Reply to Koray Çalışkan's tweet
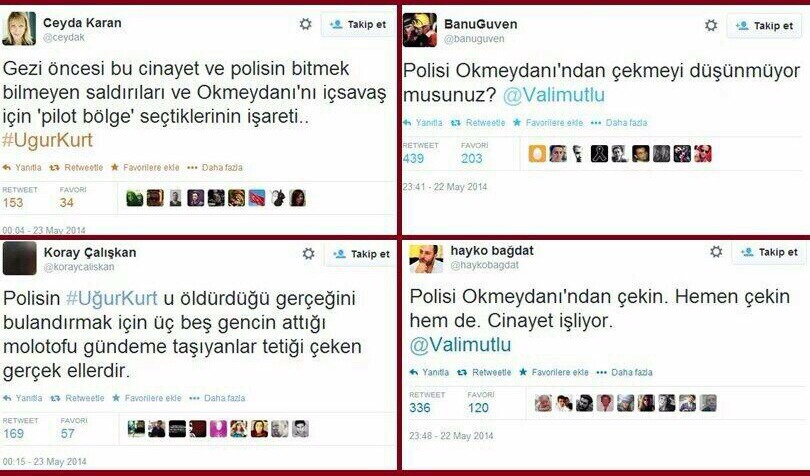The width and height of the screenshot is (810, 476). pyautogui.click(x=23, y=398)
